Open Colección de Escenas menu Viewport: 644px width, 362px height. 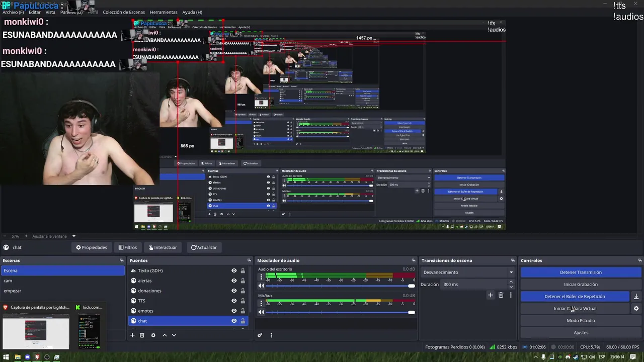click(x=124, y=12)
